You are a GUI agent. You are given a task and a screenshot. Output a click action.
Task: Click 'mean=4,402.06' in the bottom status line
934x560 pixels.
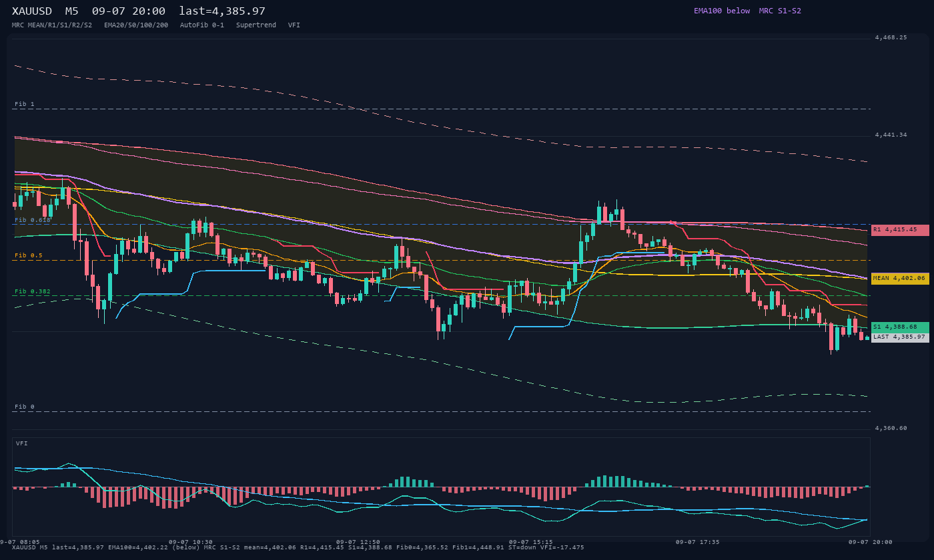270,548
